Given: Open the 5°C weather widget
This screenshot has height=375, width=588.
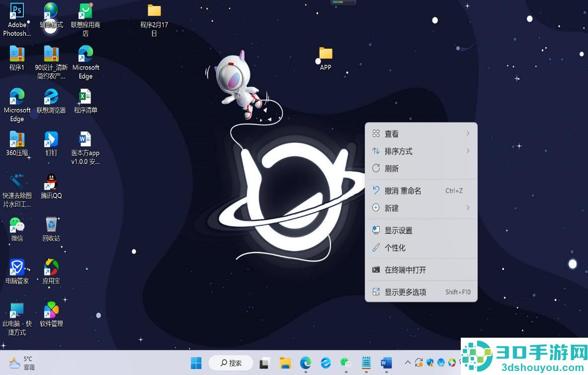Looking at the screenshot, I should [21, 363].
